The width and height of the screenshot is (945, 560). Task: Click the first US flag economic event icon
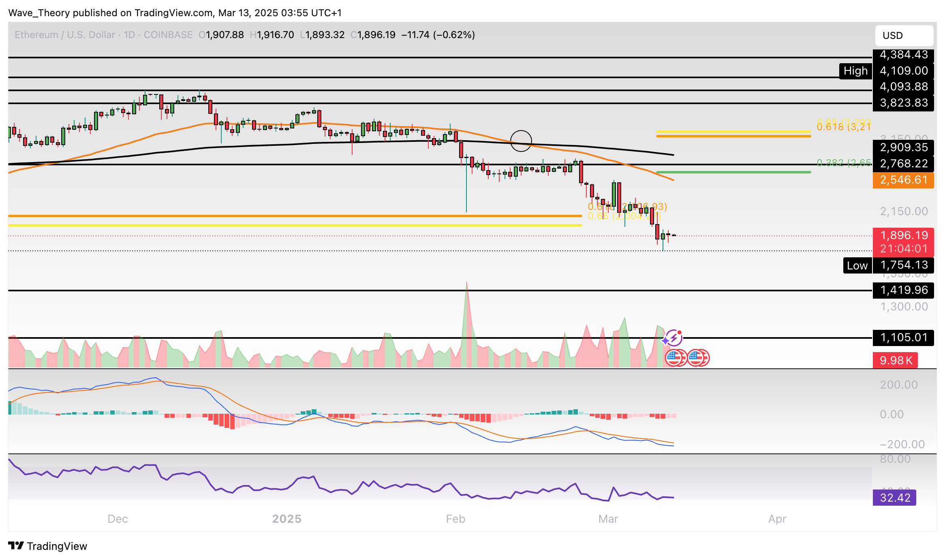click(x=674, y=358)
